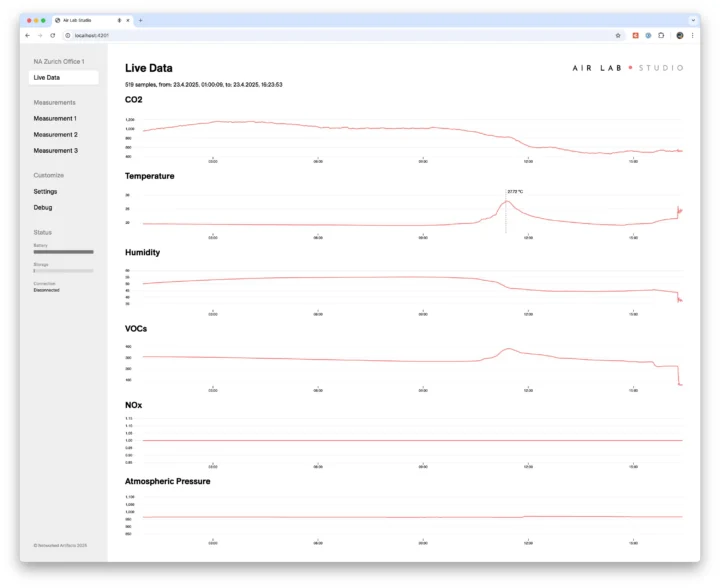720x588 pixels.
Task: Click the Storage status bar
Action: coord(63,270)
